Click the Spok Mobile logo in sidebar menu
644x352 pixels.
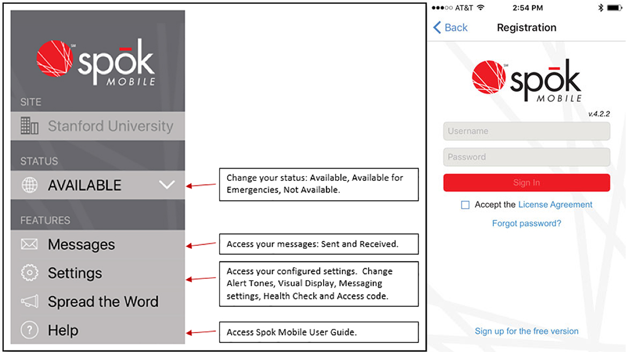96,63
